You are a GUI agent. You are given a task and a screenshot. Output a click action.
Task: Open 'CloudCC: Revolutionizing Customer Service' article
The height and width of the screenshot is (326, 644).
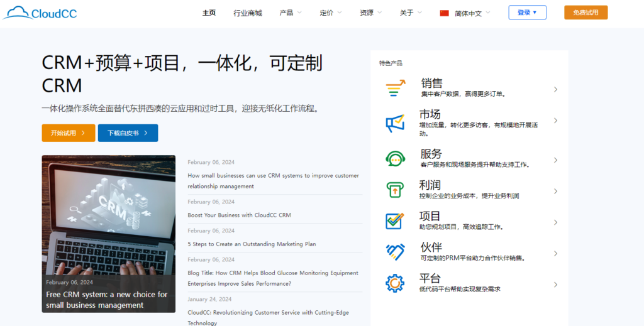(x=268, y=317)
